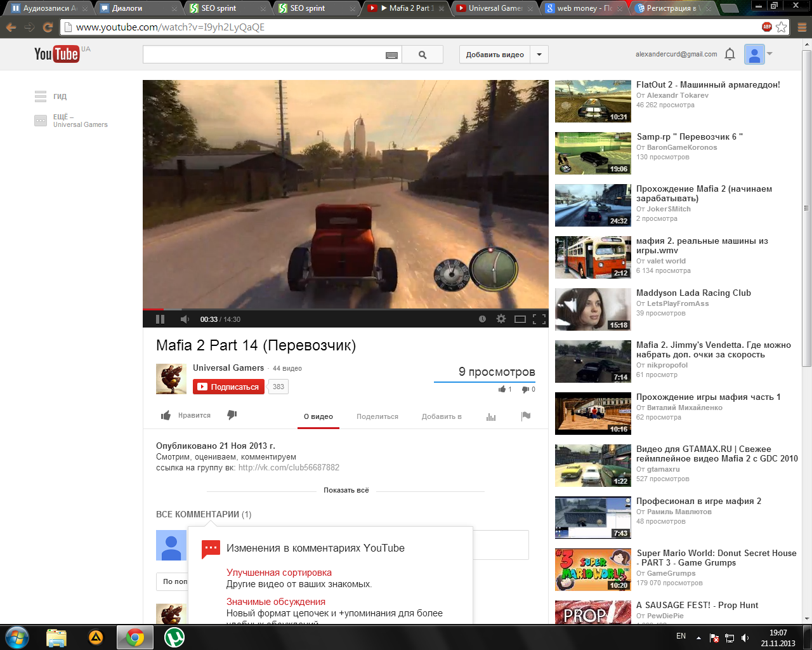Viewport: 812px width, 650px height.
Task: Open Universal Gamers channel name
Action: (228, 368)
